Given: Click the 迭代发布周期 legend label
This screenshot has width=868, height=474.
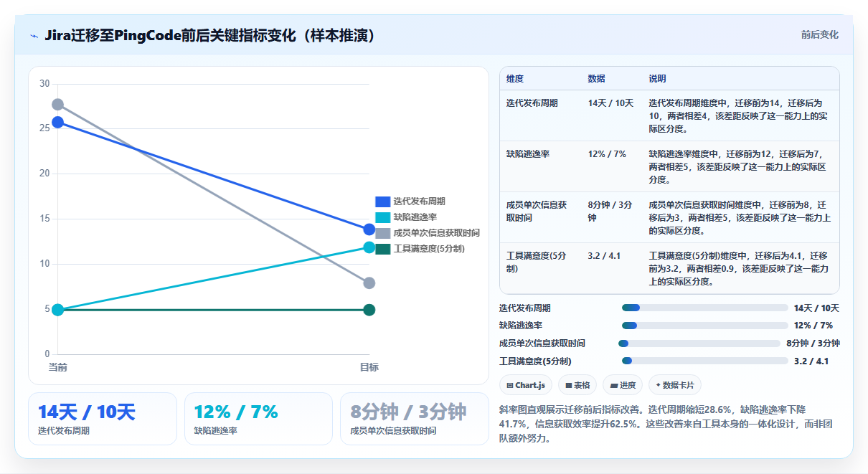Looking at the screenshot, I should [x=419, y=202].
